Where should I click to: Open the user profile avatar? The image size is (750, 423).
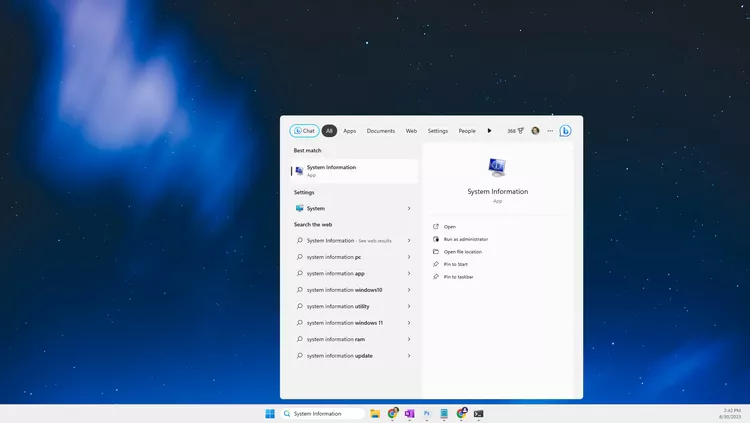point(535,131)
